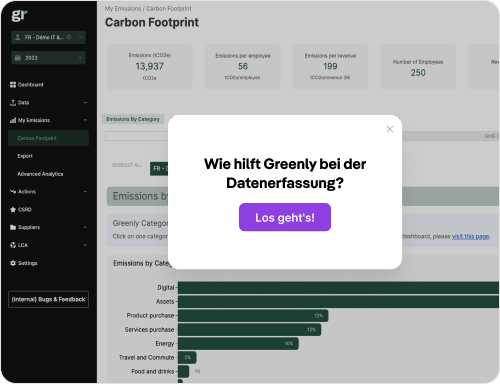The height and width of the screenshot is (384, 500).
Task: Click the Number of Employees 250 card
Action: tap(418, 67)
